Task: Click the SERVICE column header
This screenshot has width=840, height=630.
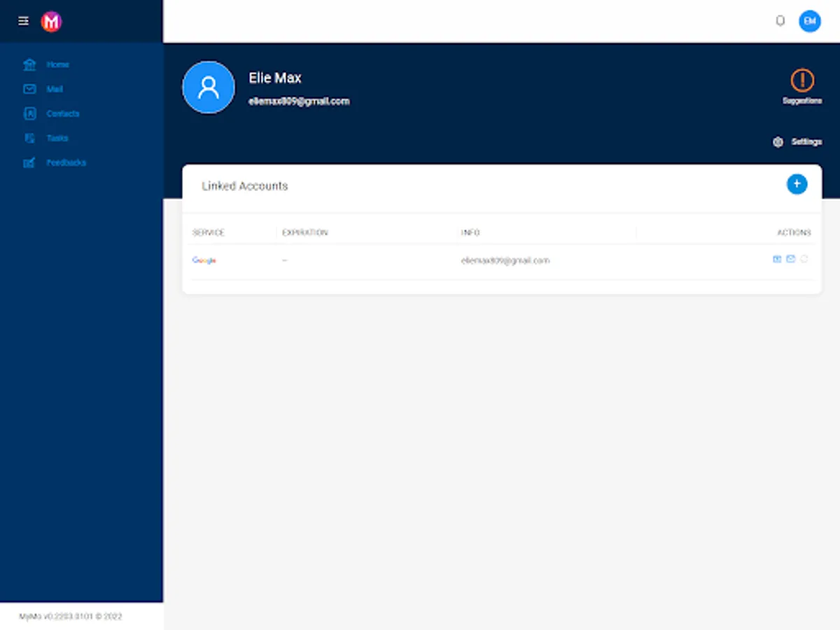Action: (209, 232)
